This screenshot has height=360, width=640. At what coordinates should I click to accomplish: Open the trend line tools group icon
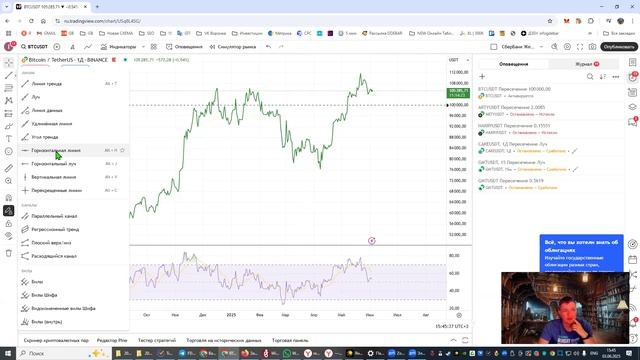pos(9,76)
